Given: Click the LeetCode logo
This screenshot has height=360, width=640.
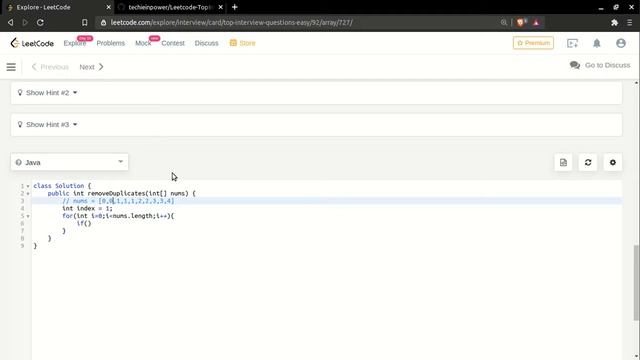Looking at the screenshot, I should 32,43.
